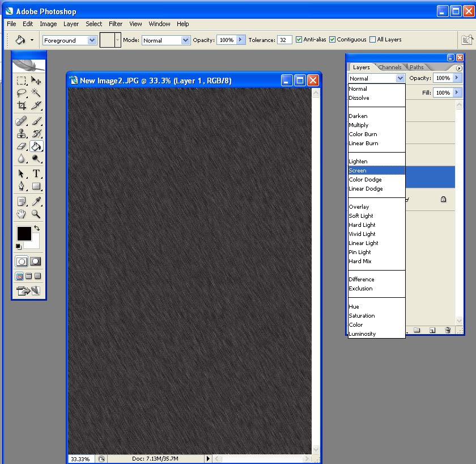The image size is (476, 464).
Task: Open the Foreground fill source dropdown
Action: (x=92, y=40)
